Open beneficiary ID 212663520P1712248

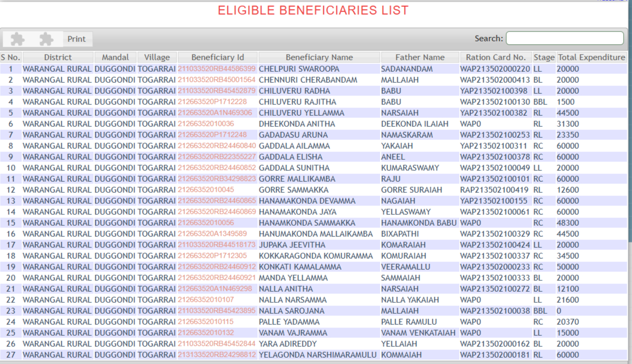[x=212, y=135]
